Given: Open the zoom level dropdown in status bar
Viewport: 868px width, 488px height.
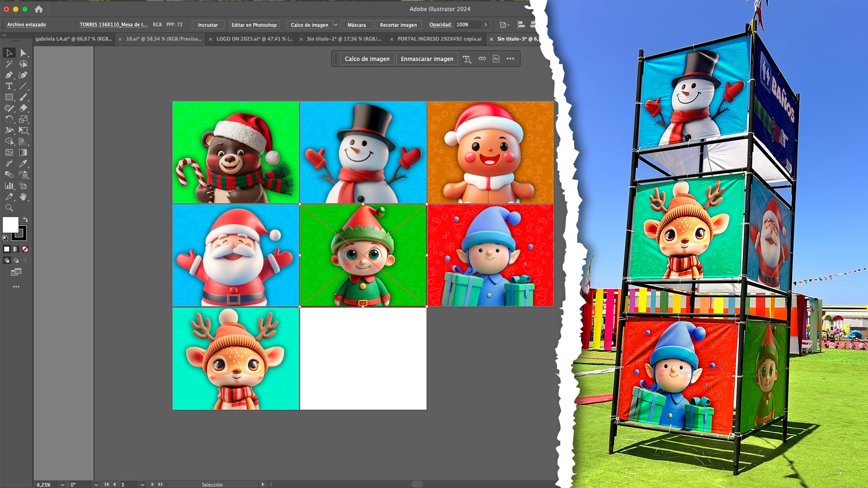Looking at the screenshot, I should point(62,484).
